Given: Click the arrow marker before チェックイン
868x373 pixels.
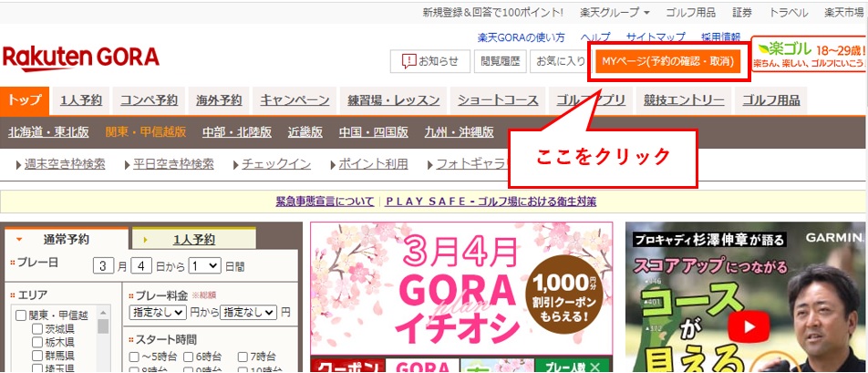Looking at the screenshot, I should pos(237,165).
